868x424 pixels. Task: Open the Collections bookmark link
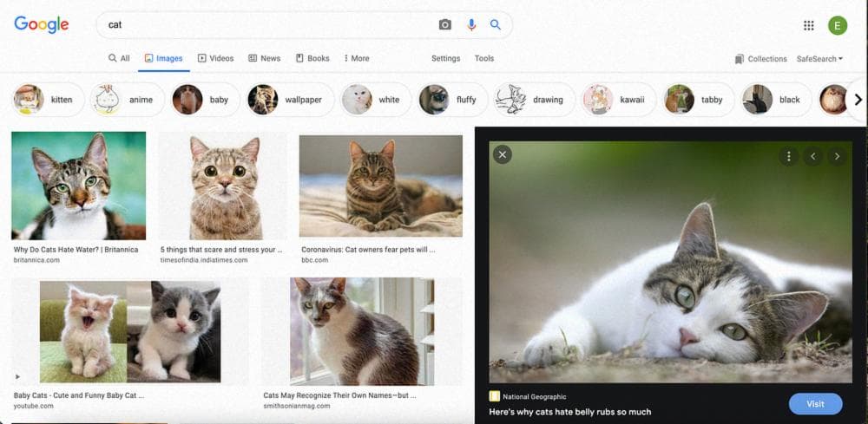760,59
